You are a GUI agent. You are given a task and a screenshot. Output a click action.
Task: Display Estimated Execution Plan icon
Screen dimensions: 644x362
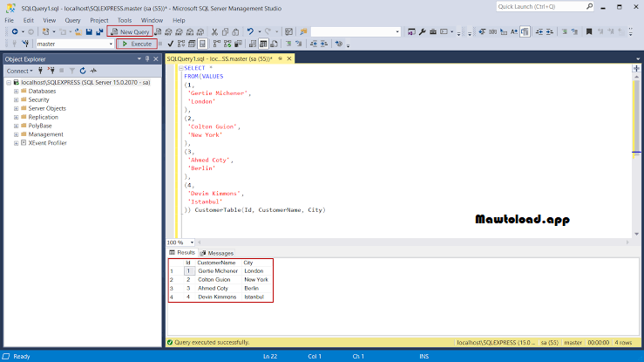[181, 44]
